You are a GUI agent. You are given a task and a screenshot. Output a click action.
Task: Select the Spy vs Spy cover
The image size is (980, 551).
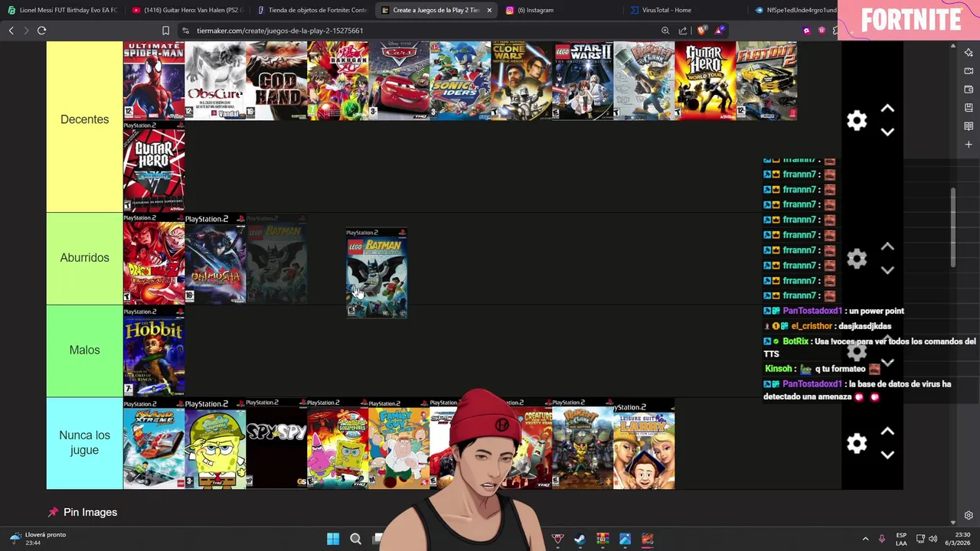(x=276, y=444)
